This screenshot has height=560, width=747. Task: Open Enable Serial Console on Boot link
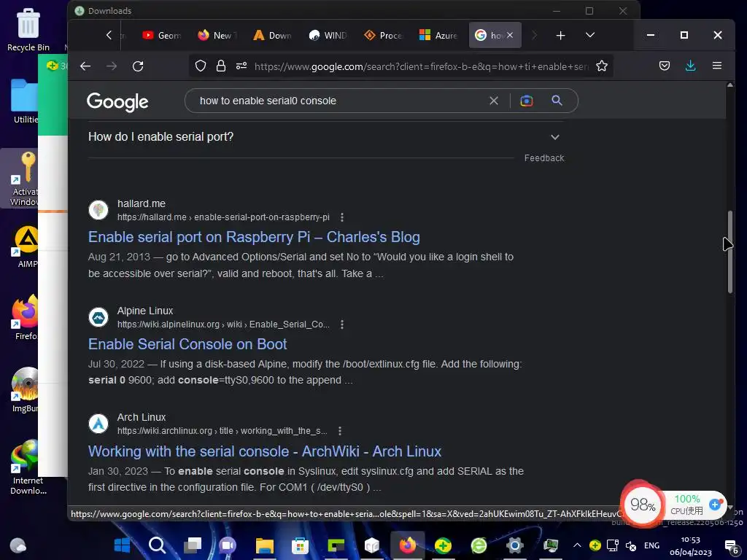coord(187,344)
